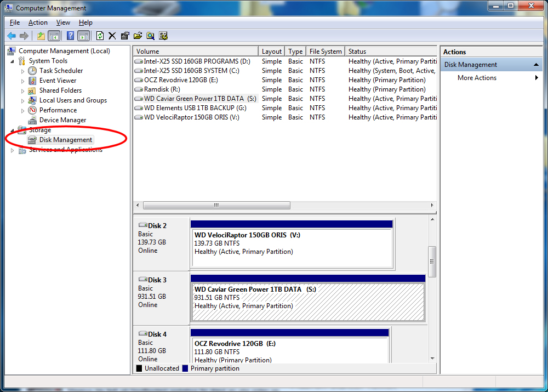Select the Caviar Green (S:) partition graphic

(x=308, y=298)
